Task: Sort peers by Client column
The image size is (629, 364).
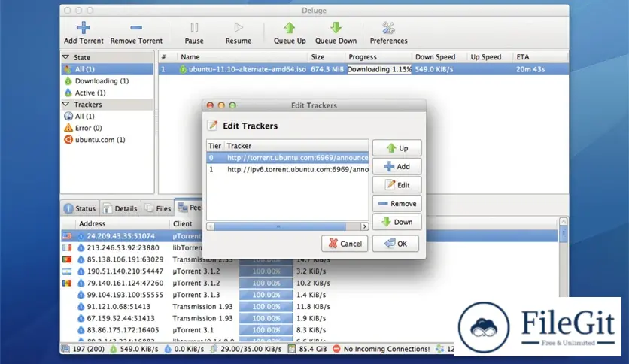Action: coord(186,223)
